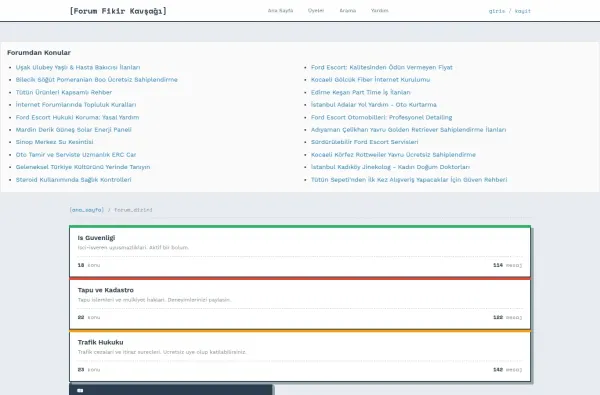Open Üyeler in the top navigation
Image resolution: width=600 pixels, height=395 pixels.
pyautogui.click(x=316, y=11)
